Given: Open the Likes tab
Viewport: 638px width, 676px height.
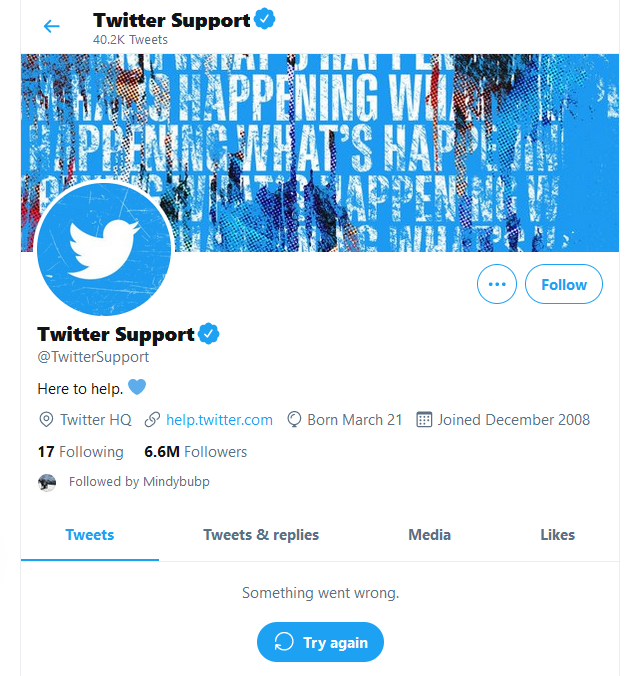Looking at the screenshot, I should point(557,535).
